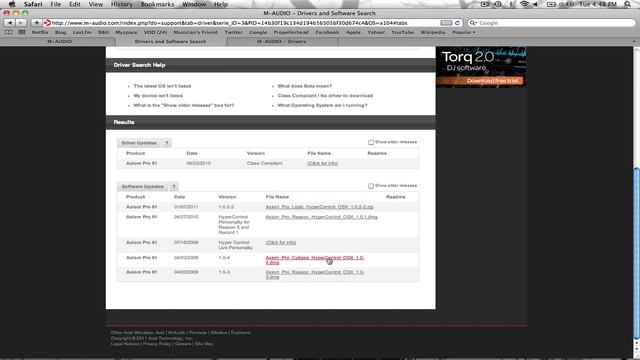Screen dimensions: 640x360
Task: Click the Driver Updates tab label
Action: point(139,143)
